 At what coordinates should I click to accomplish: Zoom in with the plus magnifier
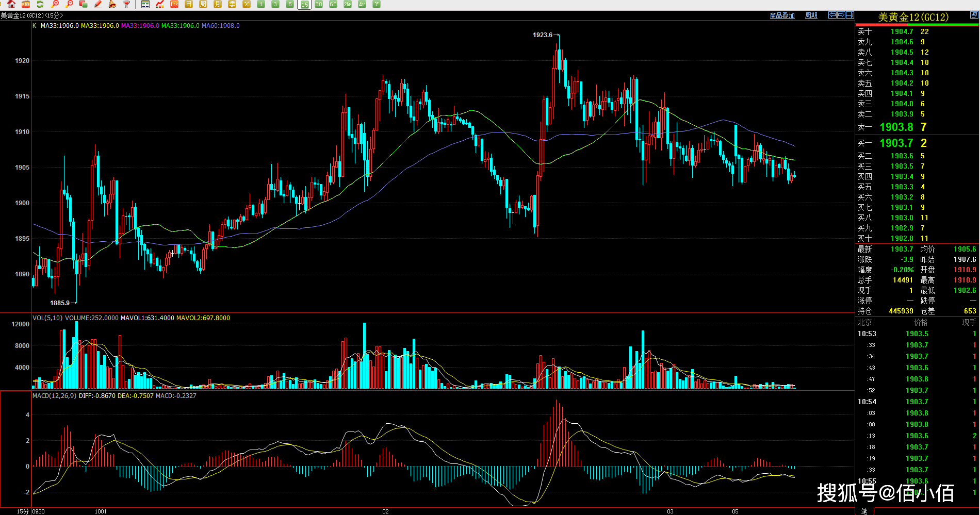pyautogui.click(x=55, y=4)
